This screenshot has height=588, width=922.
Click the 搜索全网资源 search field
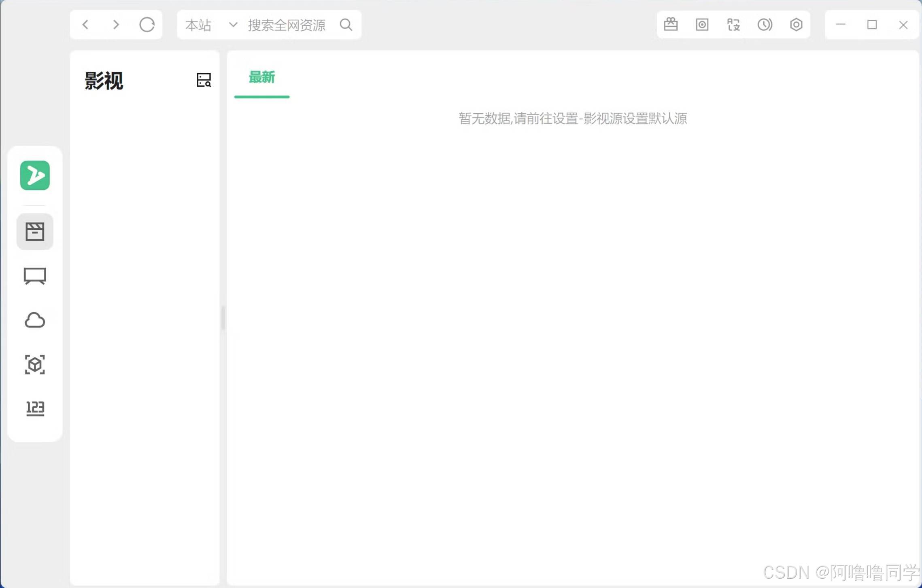point(287,25)
